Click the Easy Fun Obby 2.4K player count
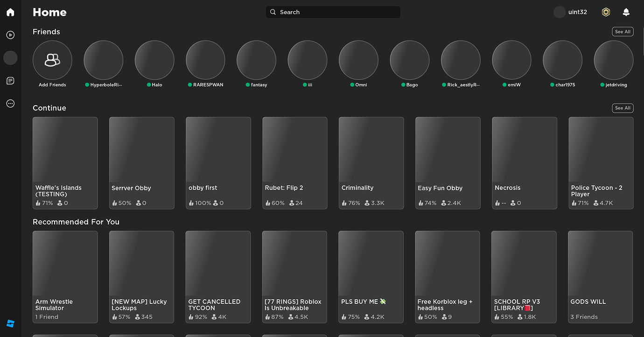 click(x=451, y=203)
